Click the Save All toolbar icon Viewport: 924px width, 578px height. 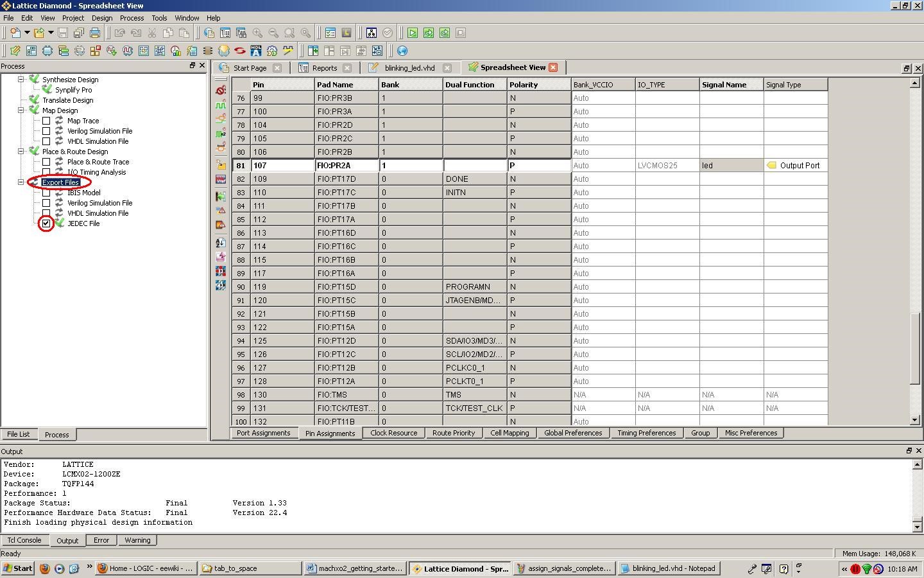tap(79, 33)
